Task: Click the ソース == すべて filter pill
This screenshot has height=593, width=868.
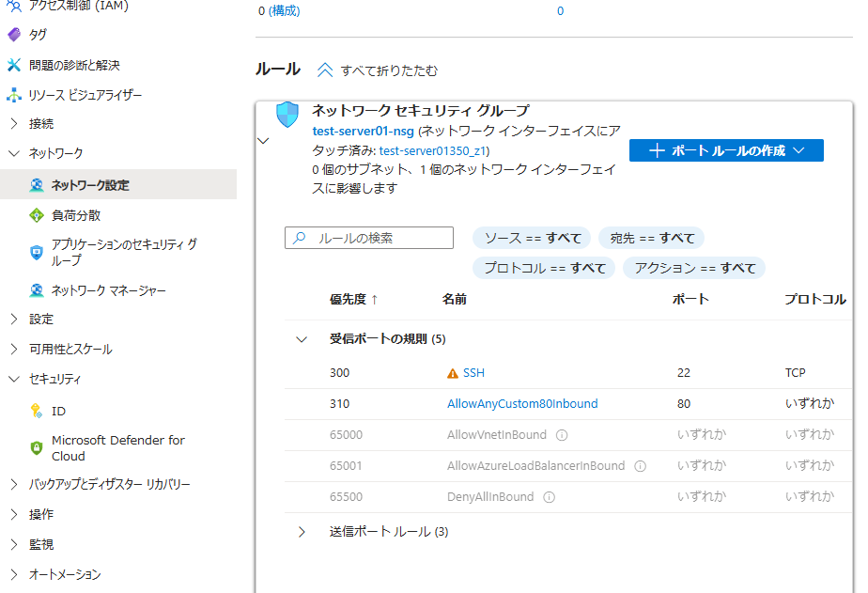Action: tap(532, 238)
